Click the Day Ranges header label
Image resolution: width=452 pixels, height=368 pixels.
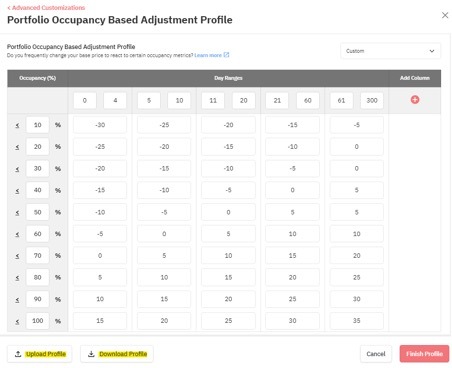click(228, 78)
